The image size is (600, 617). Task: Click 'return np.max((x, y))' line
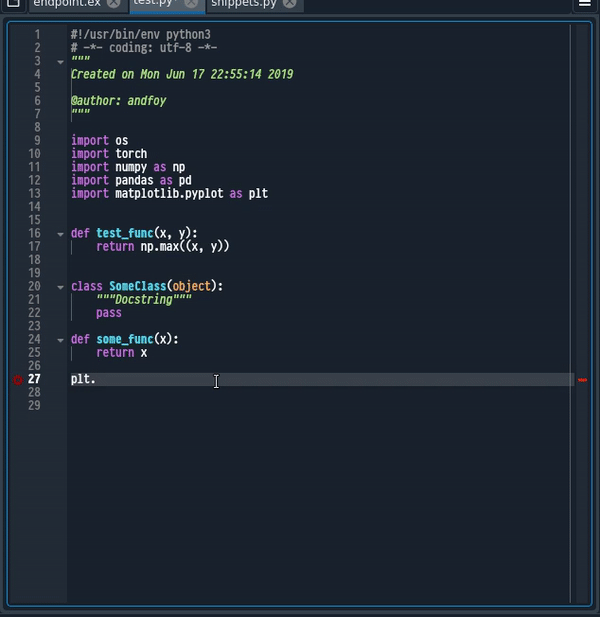(x=162, y=247)
